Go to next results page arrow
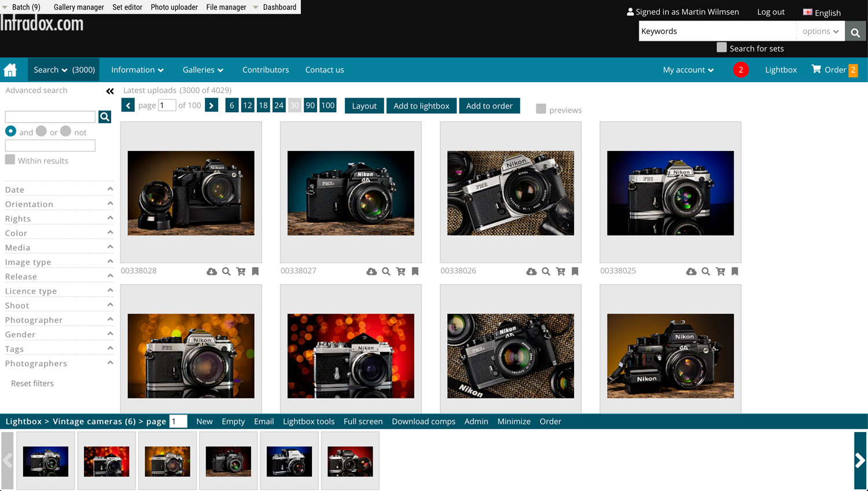Image resolution: width=868 pixels, height=491 pixels. click(212, 105)
